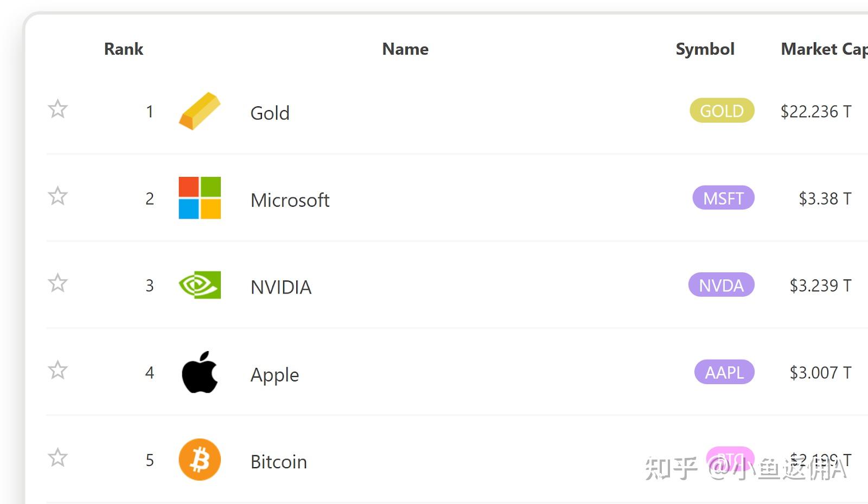Favorite Gold with its star
Screen dimensions: 868x504
[58, 109]
